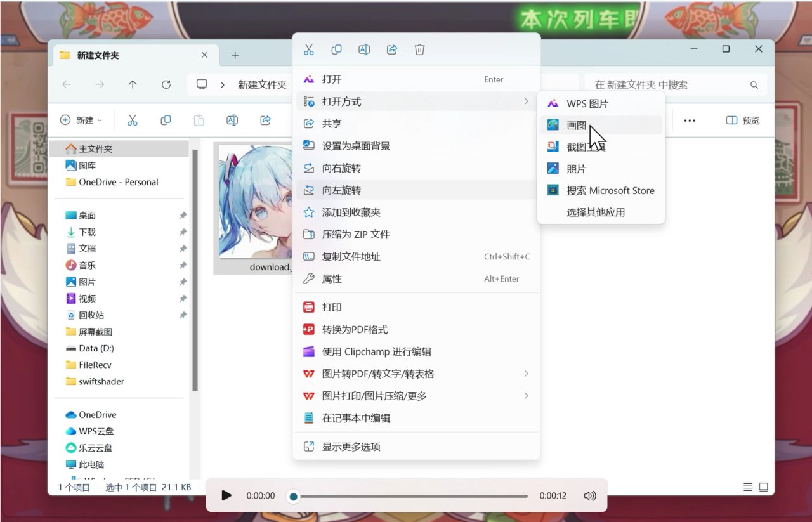The width and height of the screenshot is (812, 522).
Task: Open the image with 画图
Action: [601, 125]
